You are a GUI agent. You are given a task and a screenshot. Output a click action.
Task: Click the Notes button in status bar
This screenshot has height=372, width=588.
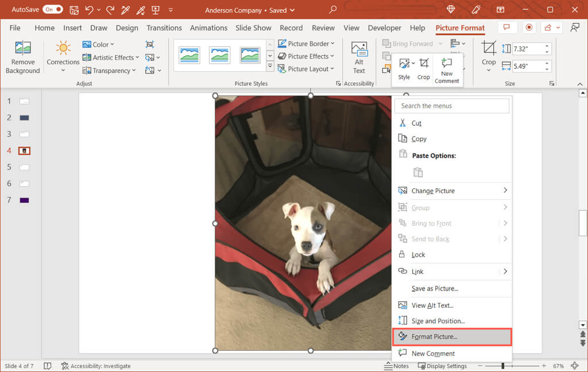(397, 366)
